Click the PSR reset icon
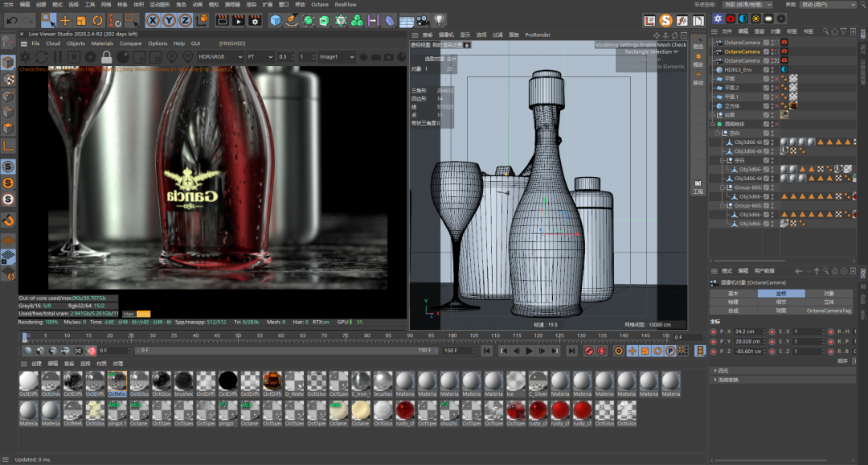 [115, 21]
